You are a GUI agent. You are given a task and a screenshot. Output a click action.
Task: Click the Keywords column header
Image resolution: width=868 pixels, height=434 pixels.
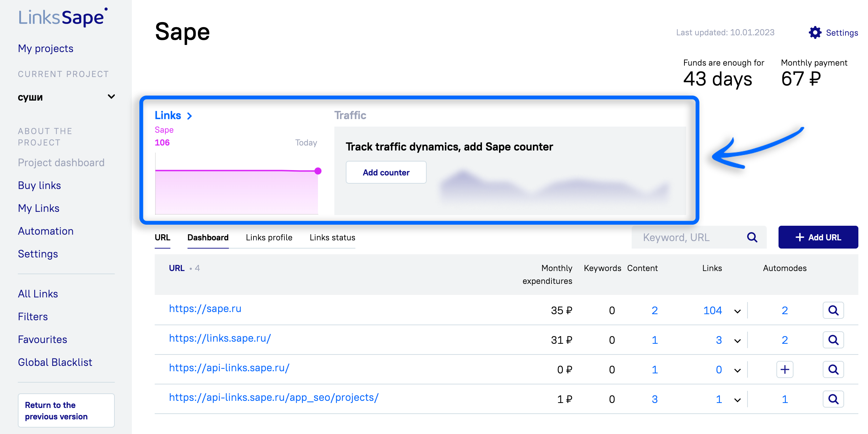pos(602,268)
